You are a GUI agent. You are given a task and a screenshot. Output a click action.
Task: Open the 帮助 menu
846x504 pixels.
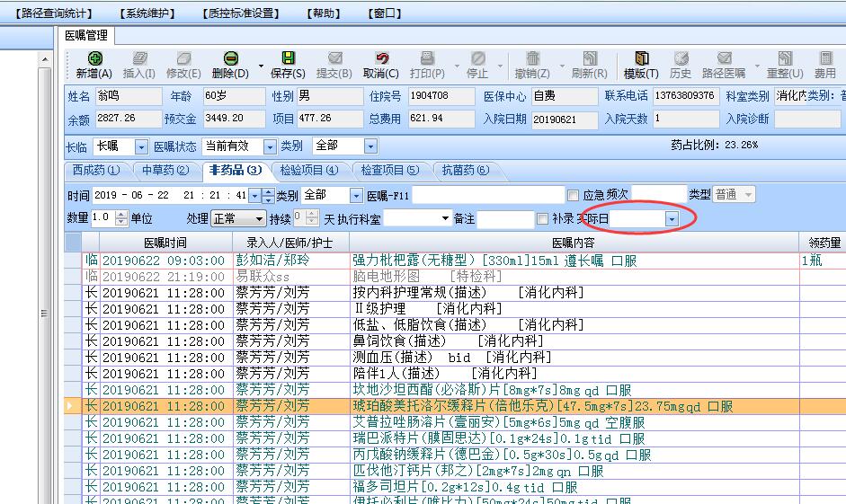coord(323,13)
